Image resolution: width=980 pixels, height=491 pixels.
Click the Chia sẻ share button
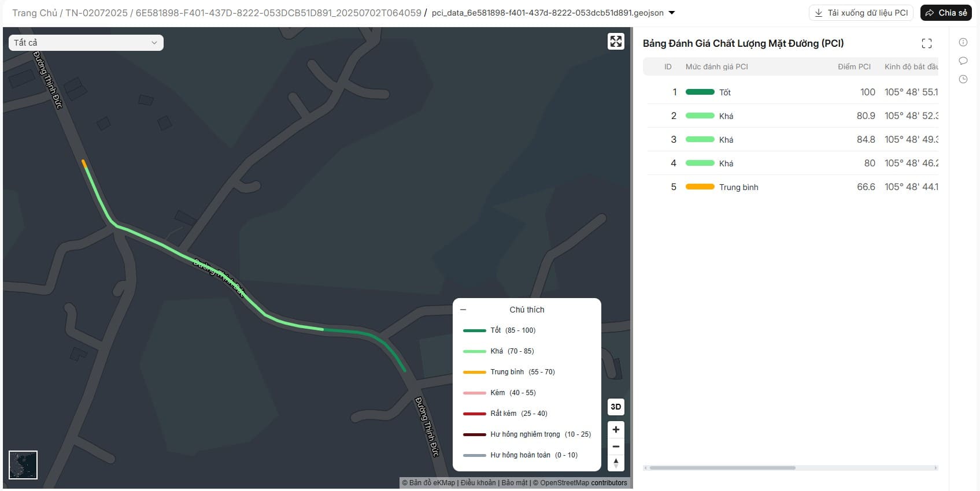pos(946,13)
